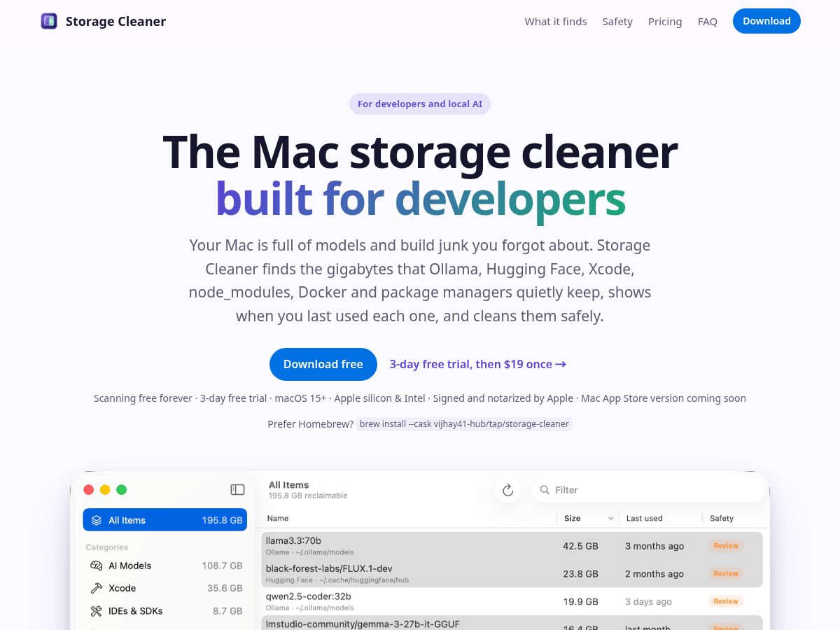Click the Download button in header
The height and width of the screenshot is (630, 840).
[x=766, y=21]
